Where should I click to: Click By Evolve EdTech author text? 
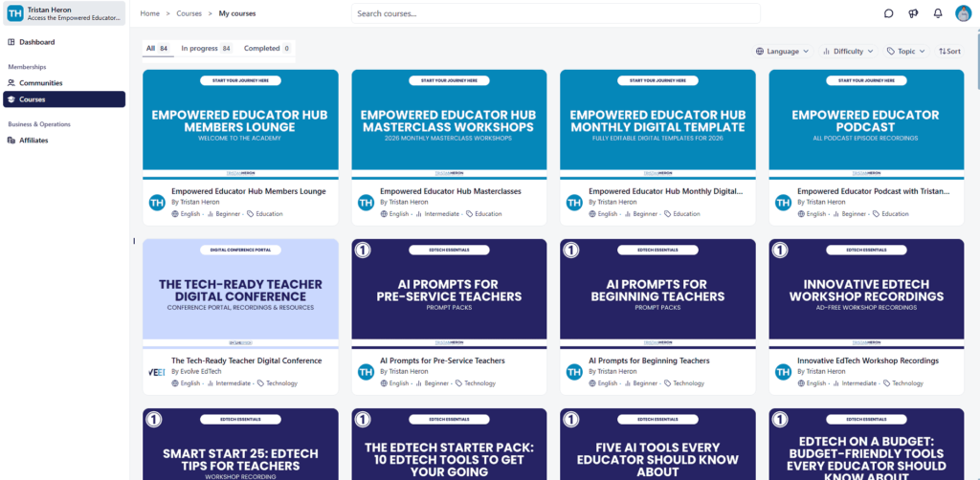tap(196, 371)
